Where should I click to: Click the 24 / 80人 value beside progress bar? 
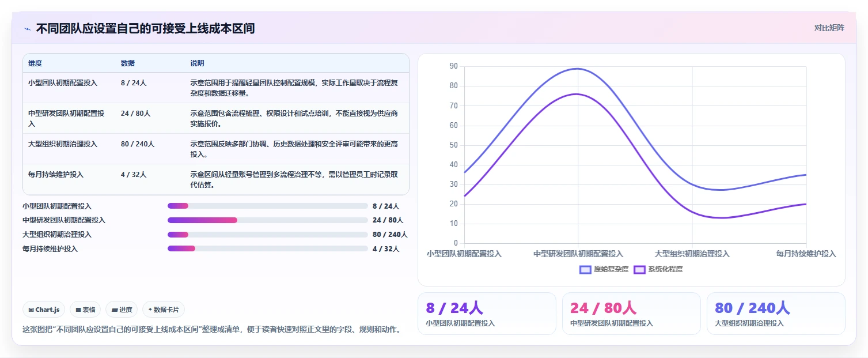pyautogui.click(x=388, y=220)
